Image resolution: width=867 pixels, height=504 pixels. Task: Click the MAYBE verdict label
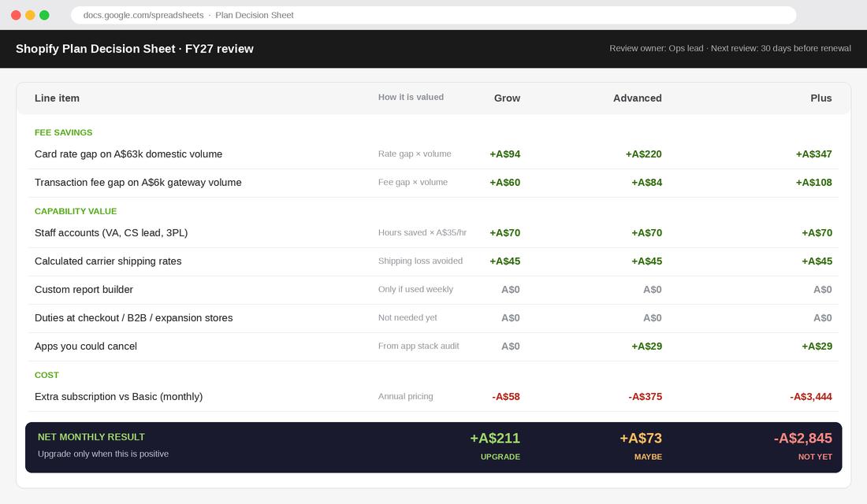[x=648, y=457]
